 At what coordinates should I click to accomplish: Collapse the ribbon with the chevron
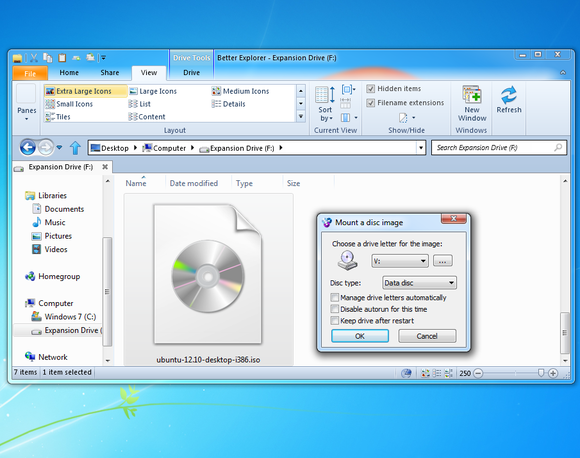pos(563,73)
